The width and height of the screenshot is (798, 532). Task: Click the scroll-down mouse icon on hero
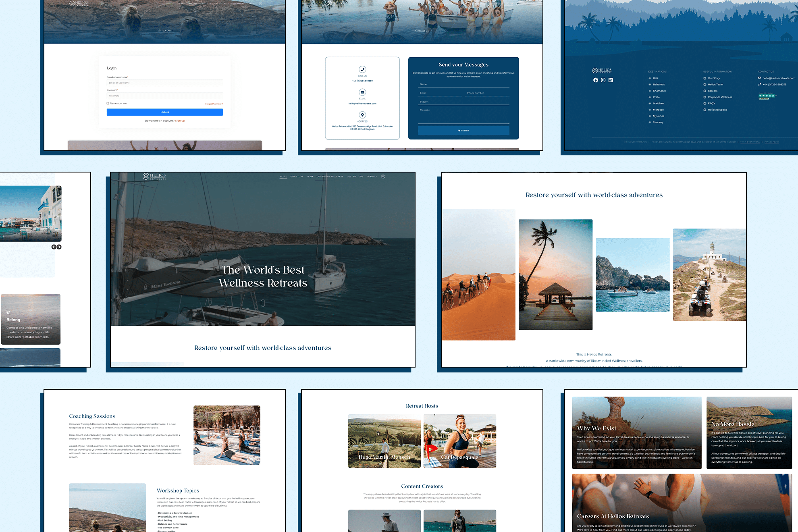[x=263, y=303]
